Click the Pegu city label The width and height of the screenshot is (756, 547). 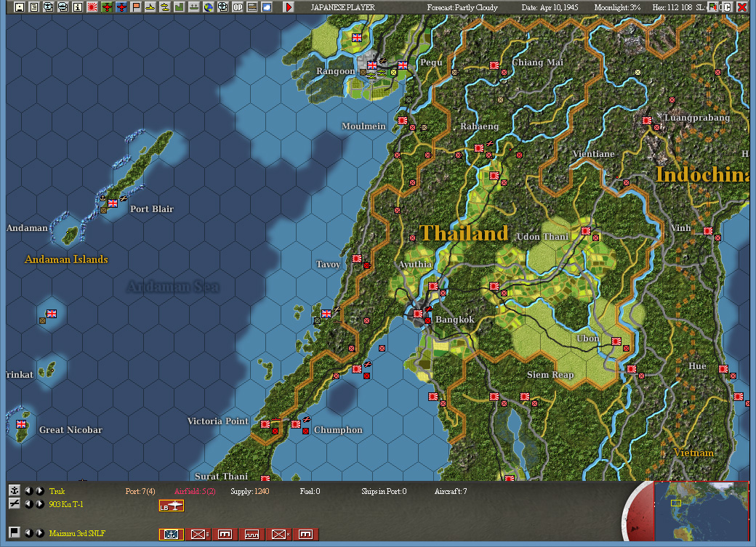431,62
